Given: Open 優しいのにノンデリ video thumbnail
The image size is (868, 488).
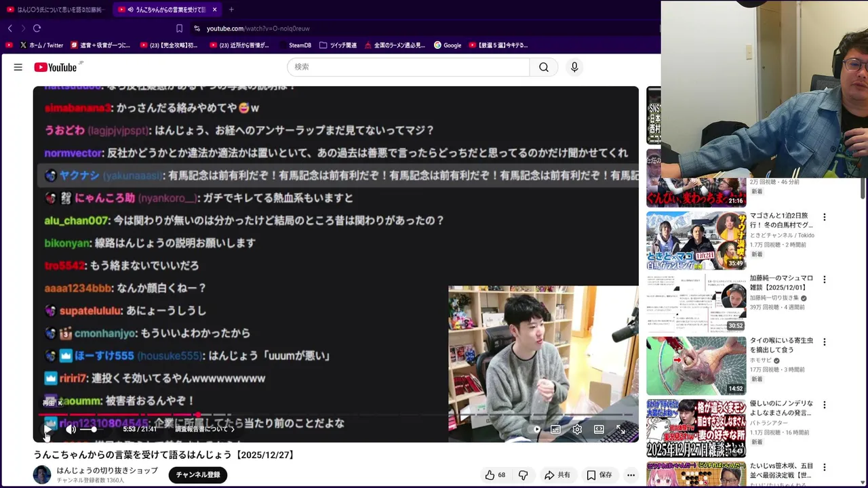Looking at the screenshot, I should tap(696, 428).
